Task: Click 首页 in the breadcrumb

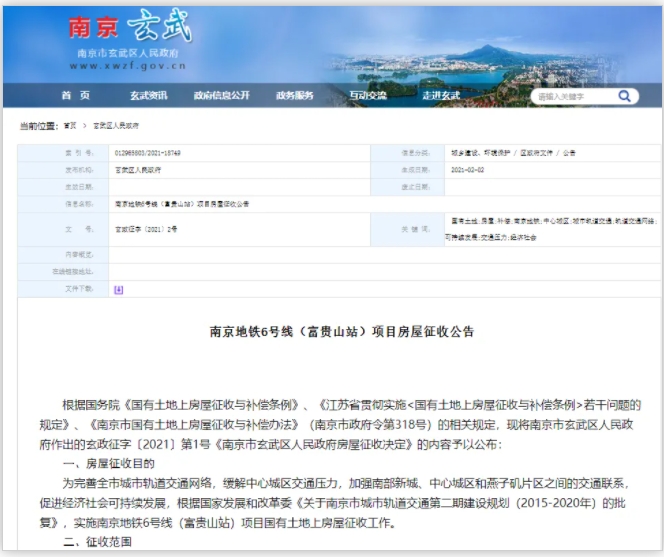Action: (x=70, y=126)
